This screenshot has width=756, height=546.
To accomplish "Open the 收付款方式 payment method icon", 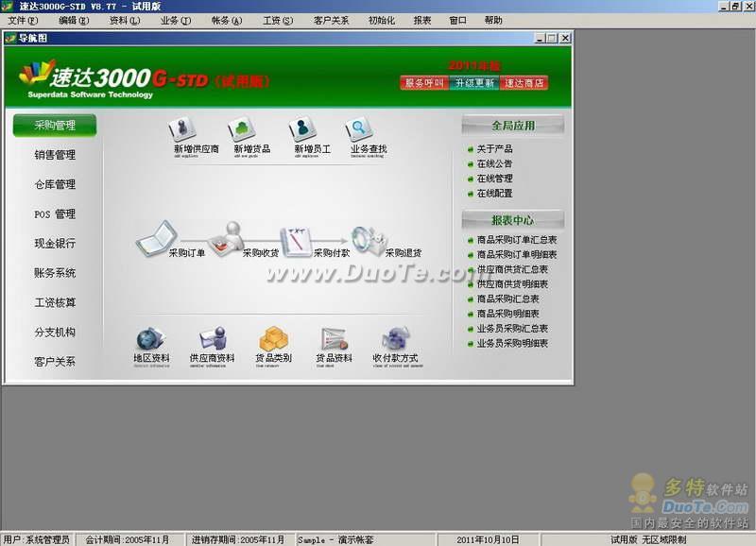I will click(x=395, y=339).
